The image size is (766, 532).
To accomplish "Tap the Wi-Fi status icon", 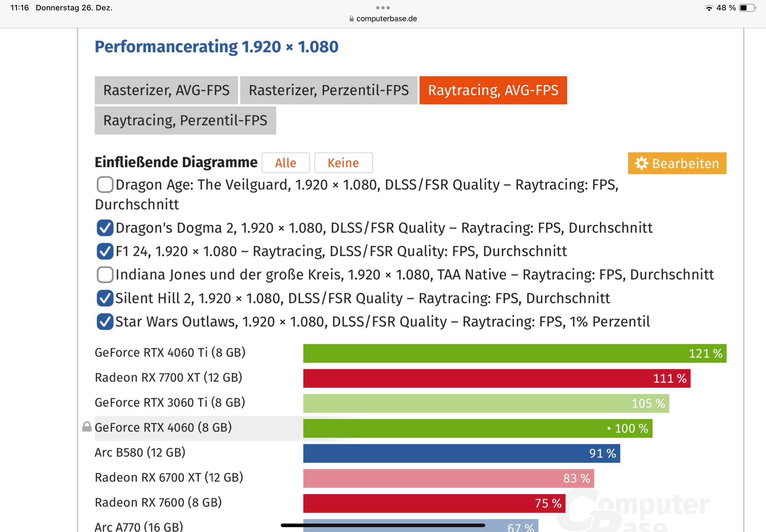I will tap(709, 8).
